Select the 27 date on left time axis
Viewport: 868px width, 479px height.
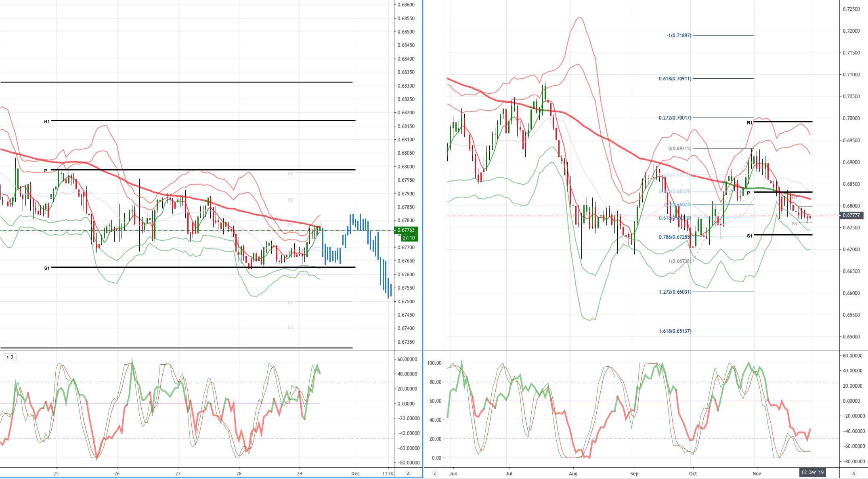(178, 473)
